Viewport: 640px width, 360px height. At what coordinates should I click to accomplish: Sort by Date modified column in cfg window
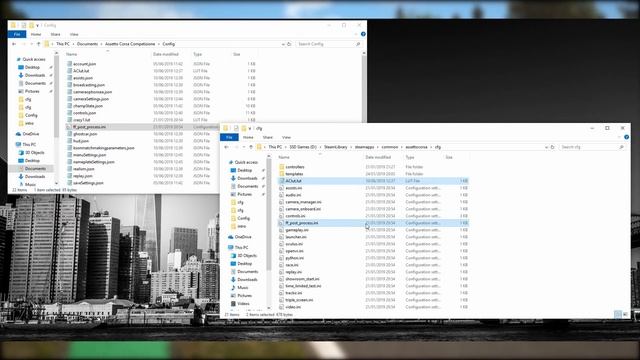(378, 158)
